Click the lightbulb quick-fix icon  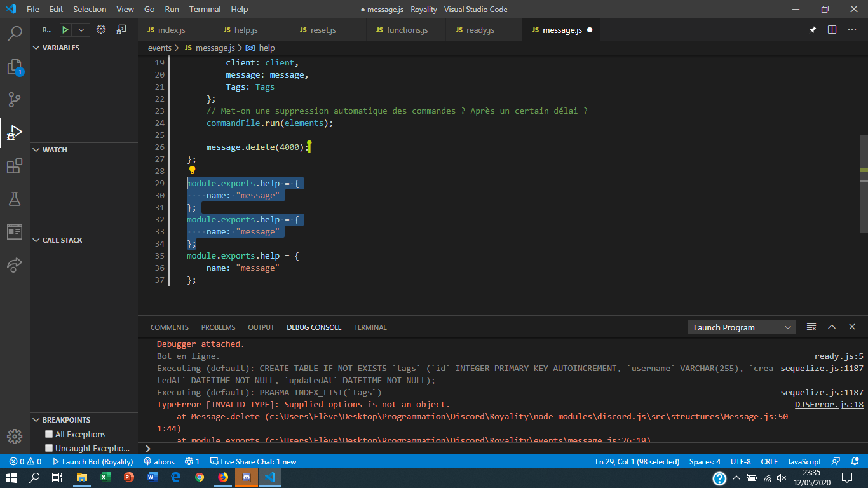[192, 170]
